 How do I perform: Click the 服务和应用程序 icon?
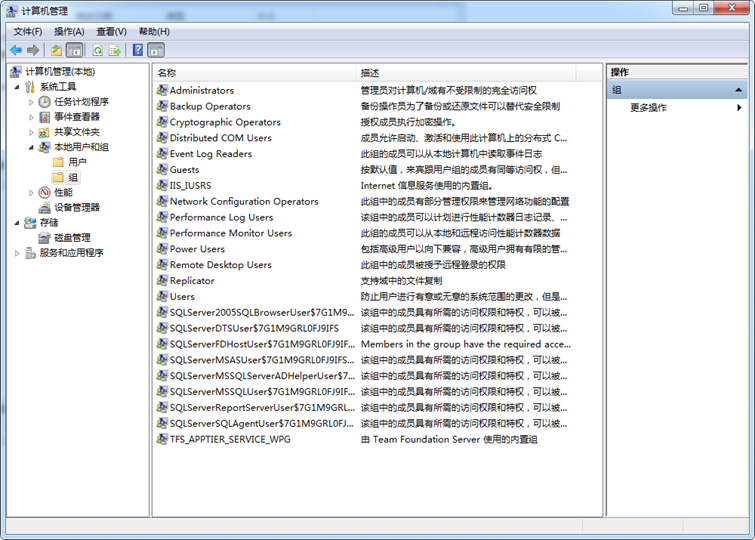30,253
